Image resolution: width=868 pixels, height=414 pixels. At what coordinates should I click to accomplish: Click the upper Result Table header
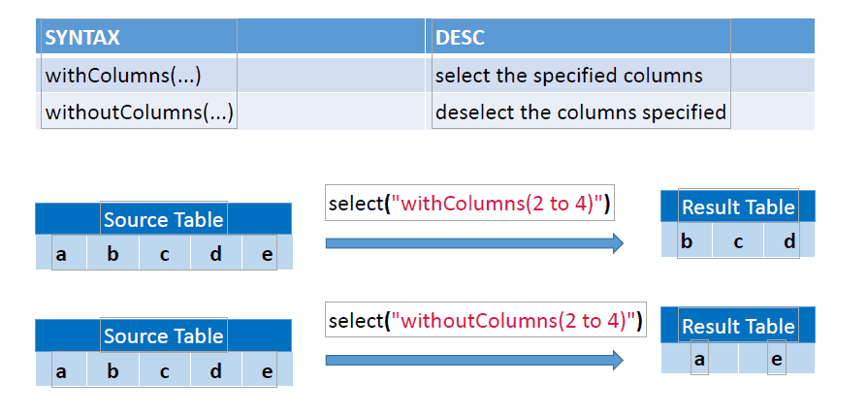738,207
